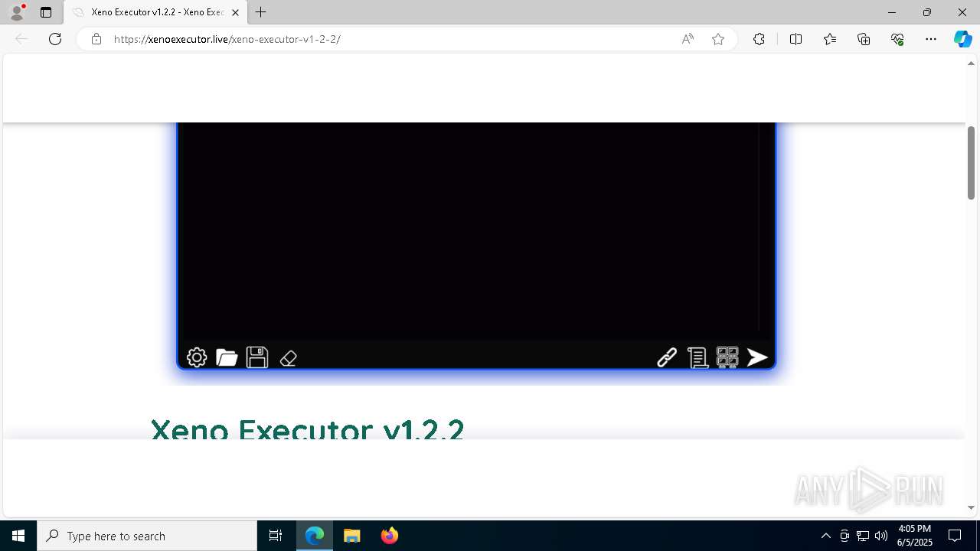Image resolution: width=980 pixels, height=551 pixels.
Task: View site information padlock icon
Action: [96, 39]
